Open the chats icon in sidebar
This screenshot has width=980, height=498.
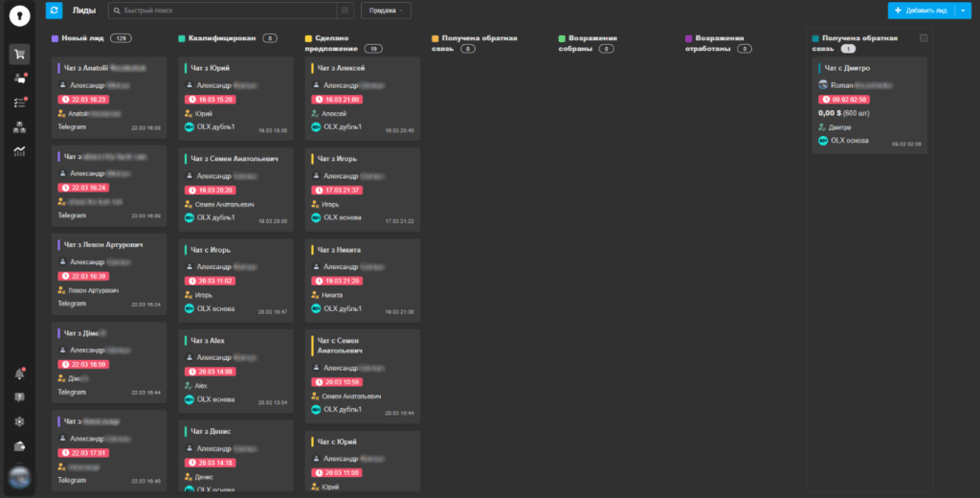tap(19, 79)
